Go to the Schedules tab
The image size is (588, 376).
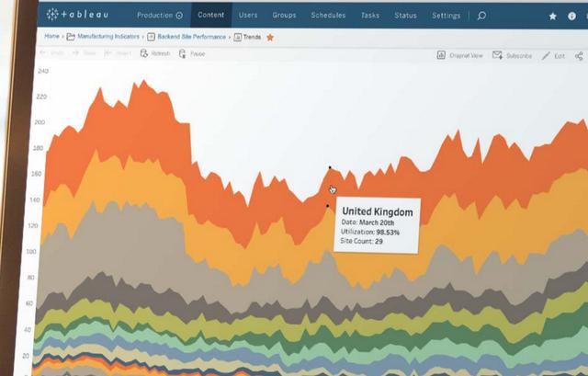[328, 16]
